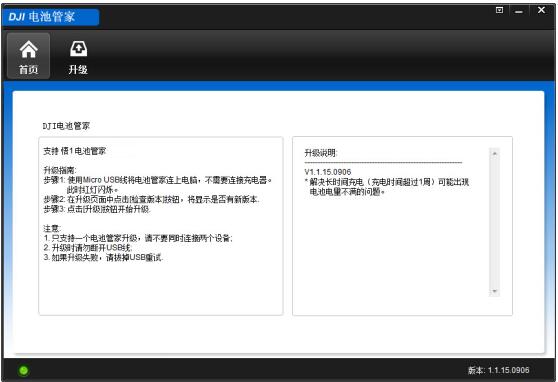Close the DJI 电池管家 window
Image resolution: width=558 pixels, height=382 pixels.
[541, 10]
